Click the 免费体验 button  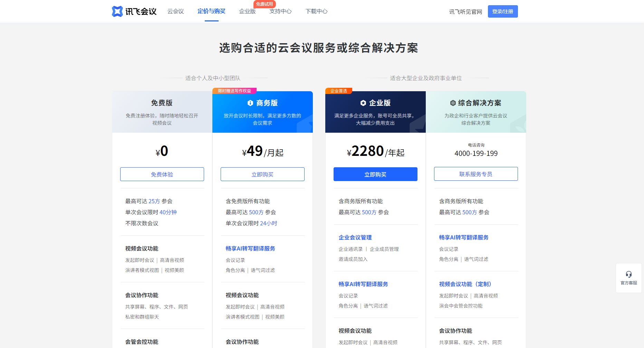tap(162, 174)
